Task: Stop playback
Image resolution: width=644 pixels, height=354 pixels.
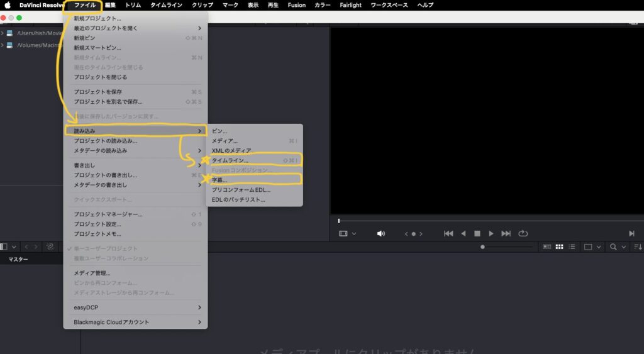Action: (477, 233)
